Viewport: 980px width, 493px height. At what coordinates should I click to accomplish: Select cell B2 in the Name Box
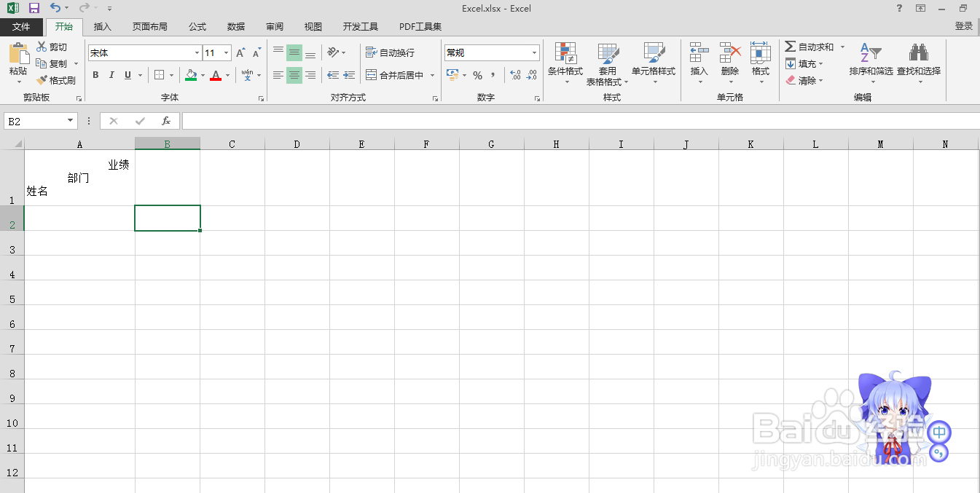click(x=35, y=121)
